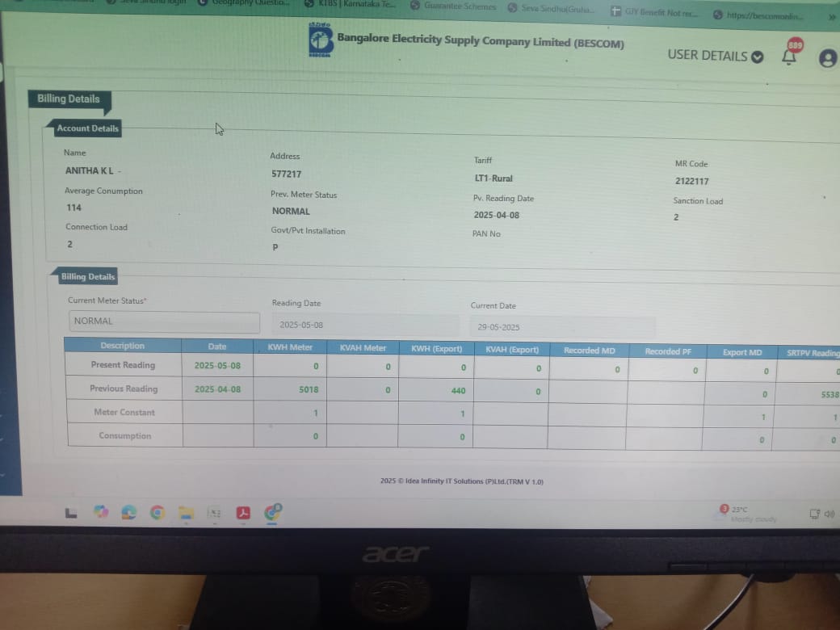Open the volume speaker tray icon
The image size is (840, 630).
pyautogui.click(x=829, y=514)
